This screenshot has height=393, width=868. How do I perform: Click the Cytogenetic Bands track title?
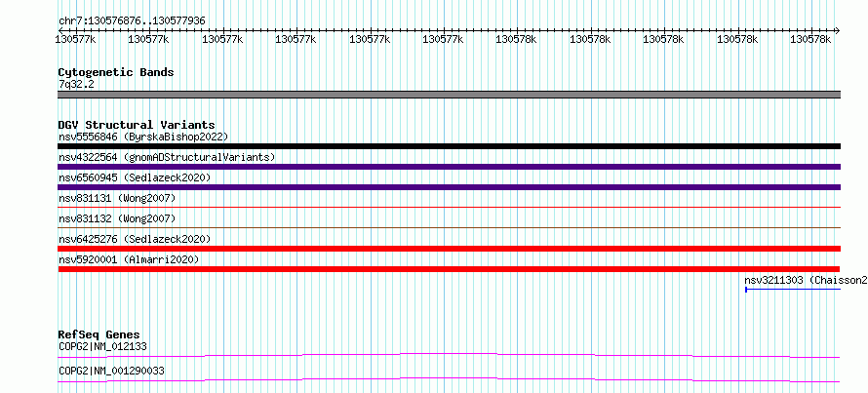click(116, 72)
